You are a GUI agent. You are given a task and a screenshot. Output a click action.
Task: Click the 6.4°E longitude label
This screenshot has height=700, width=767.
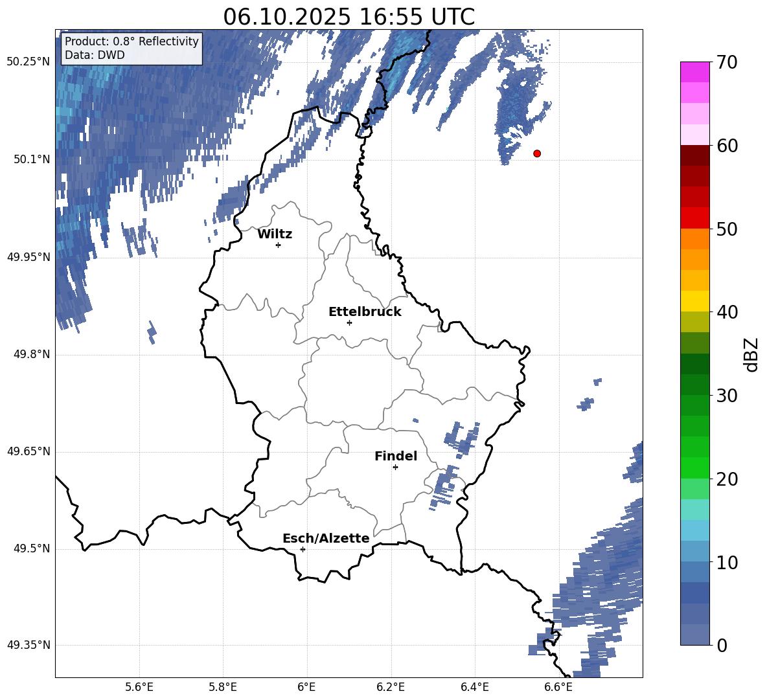474,687
